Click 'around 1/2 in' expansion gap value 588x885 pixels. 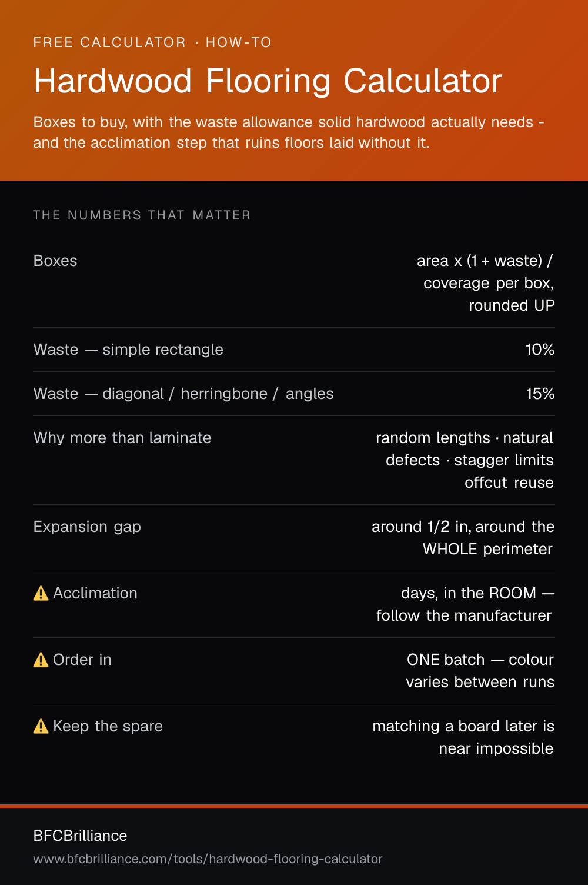(x=421, y=527)
